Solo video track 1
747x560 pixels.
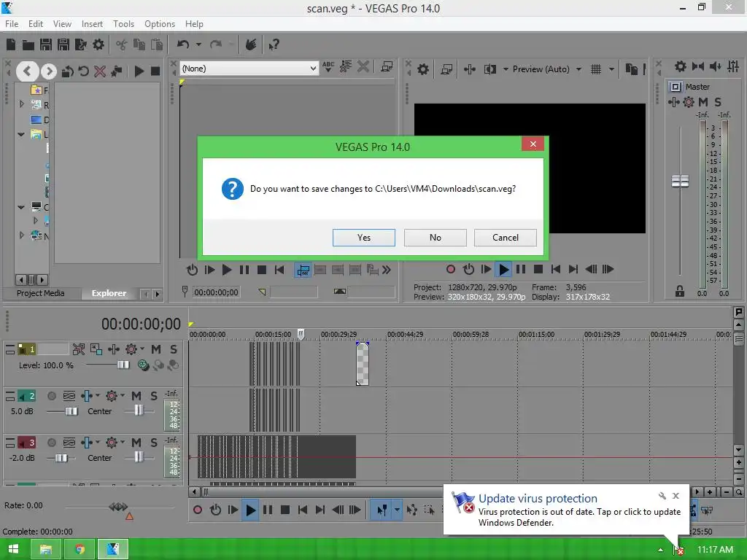pyautogui.click(x=174, y=349)
